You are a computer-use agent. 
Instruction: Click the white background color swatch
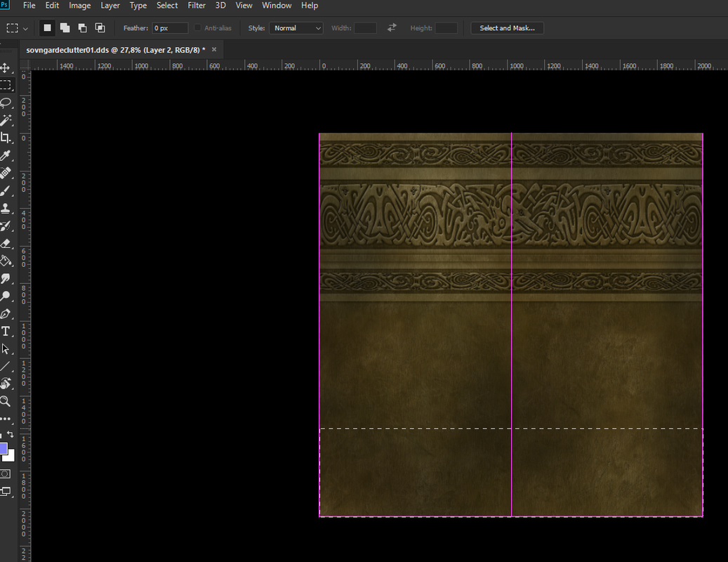[x=11, y=457]
